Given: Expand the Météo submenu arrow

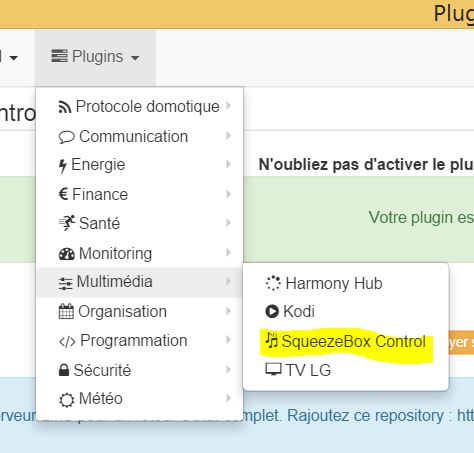Looking at the screenshot, I should click(228, 398).
